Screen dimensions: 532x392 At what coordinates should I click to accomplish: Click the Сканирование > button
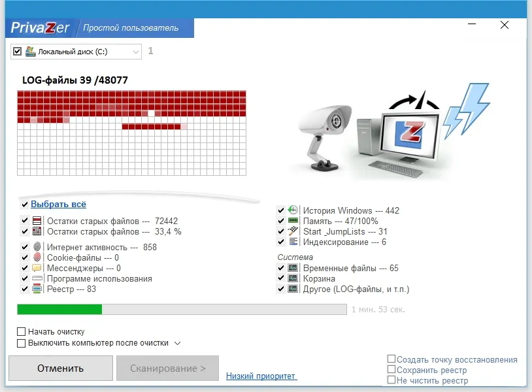(x=167, y=368)
